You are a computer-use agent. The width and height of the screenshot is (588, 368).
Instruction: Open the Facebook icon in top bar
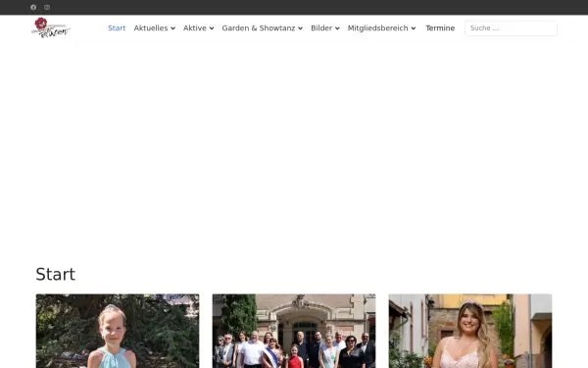(x=33, y=7)
